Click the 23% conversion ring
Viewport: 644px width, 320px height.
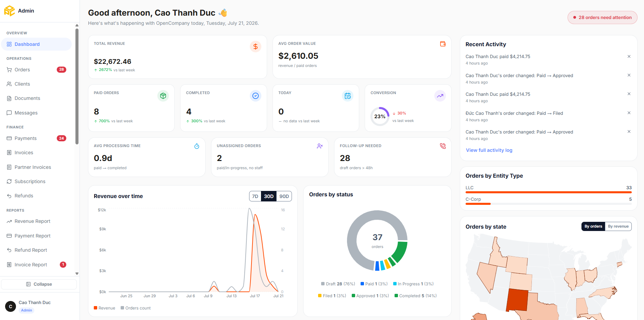point(380,117)
